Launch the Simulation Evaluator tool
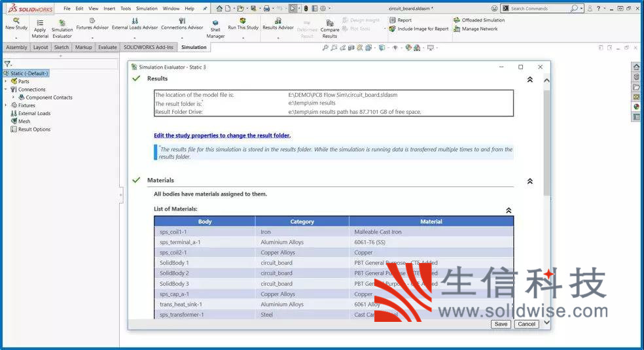Screen dimensions: 644x350 click(62, 29)
